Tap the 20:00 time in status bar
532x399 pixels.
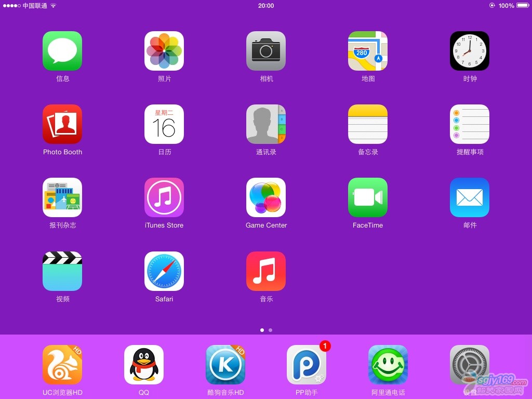[x=266, y=6]
